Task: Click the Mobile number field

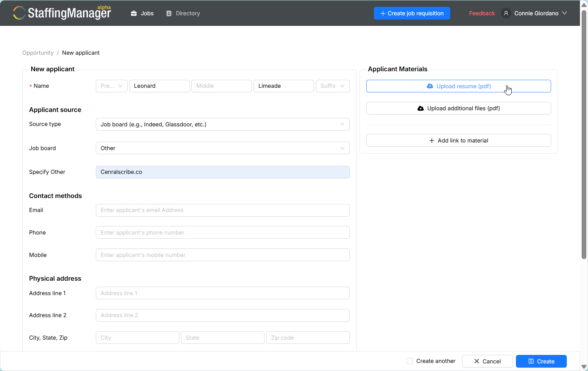Action: pyautogui.click(x=223, y=255)
